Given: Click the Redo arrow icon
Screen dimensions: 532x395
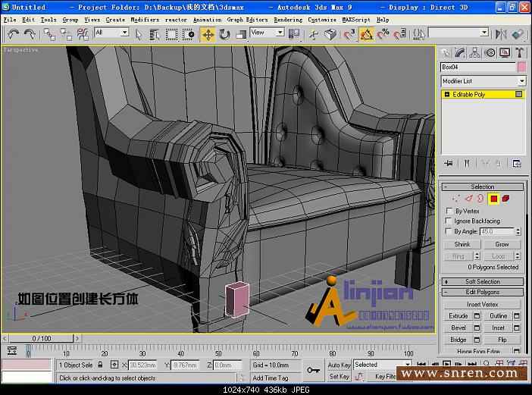Looking at the screenshot, I should coord(30,34).
